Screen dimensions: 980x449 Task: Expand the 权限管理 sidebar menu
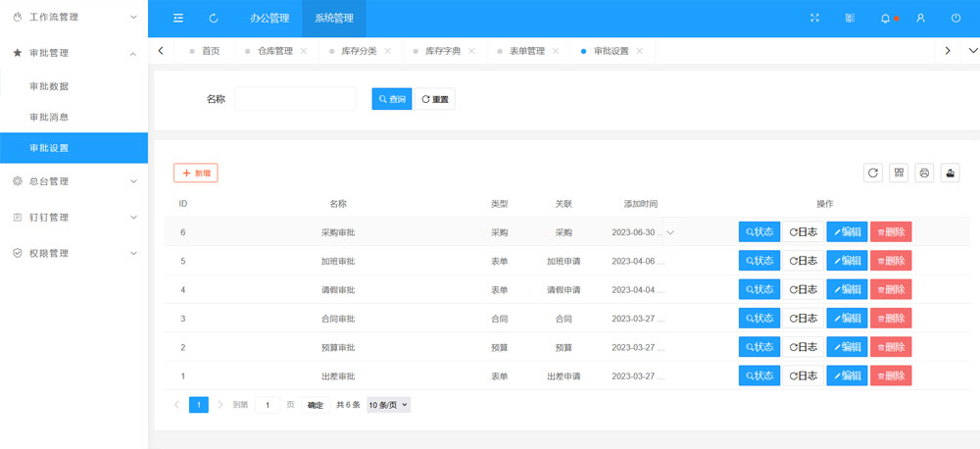(x=133, y=253)
